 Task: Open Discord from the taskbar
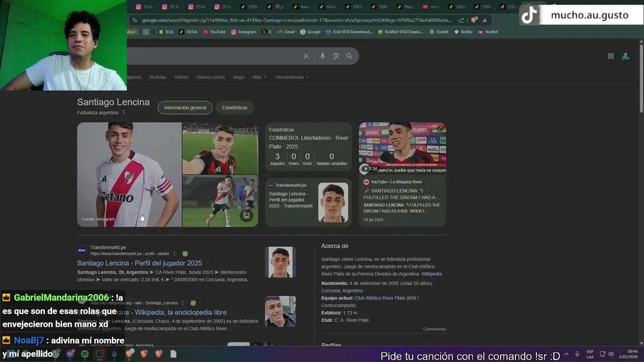(70, 354)
